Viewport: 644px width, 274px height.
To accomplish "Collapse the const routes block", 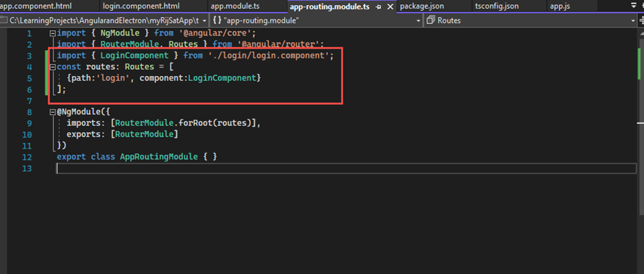I will pos(52,67).
